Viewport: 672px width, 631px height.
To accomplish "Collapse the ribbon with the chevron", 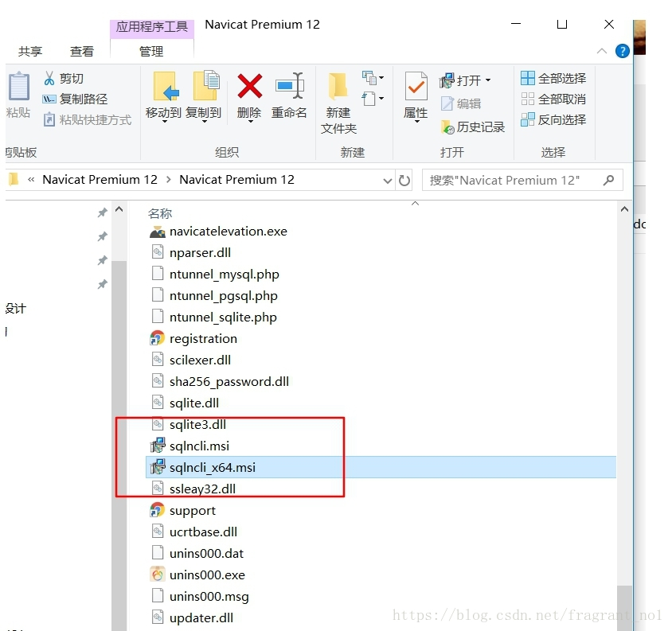I will [602, 51].
